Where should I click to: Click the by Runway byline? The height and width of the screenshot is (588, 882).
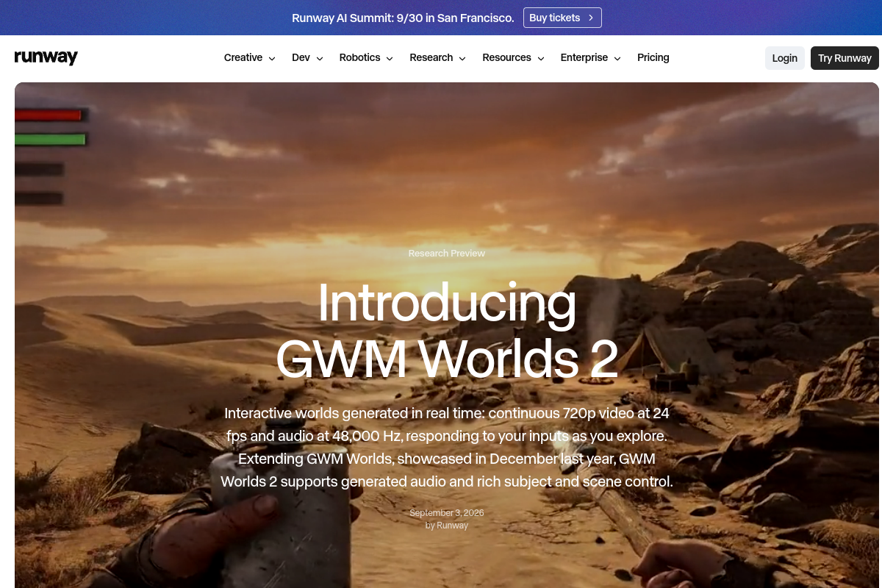click(x=447, y=526)
